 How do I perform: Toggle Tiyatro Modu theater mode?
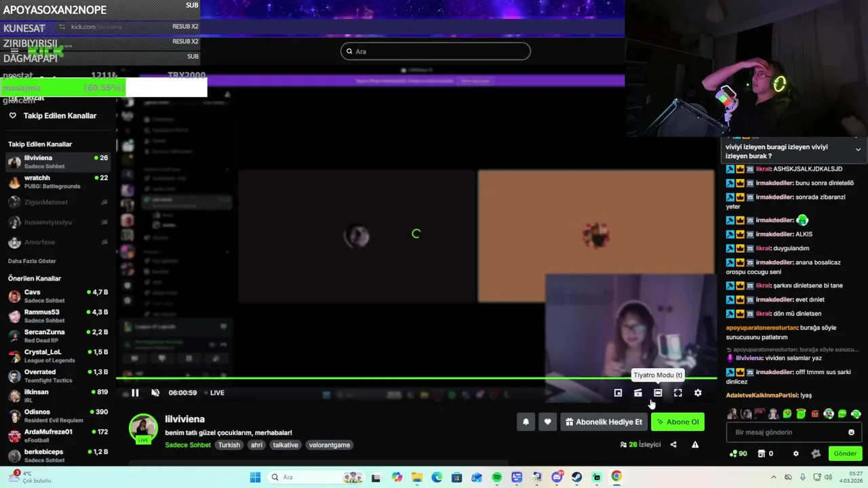tap(658, 392)
